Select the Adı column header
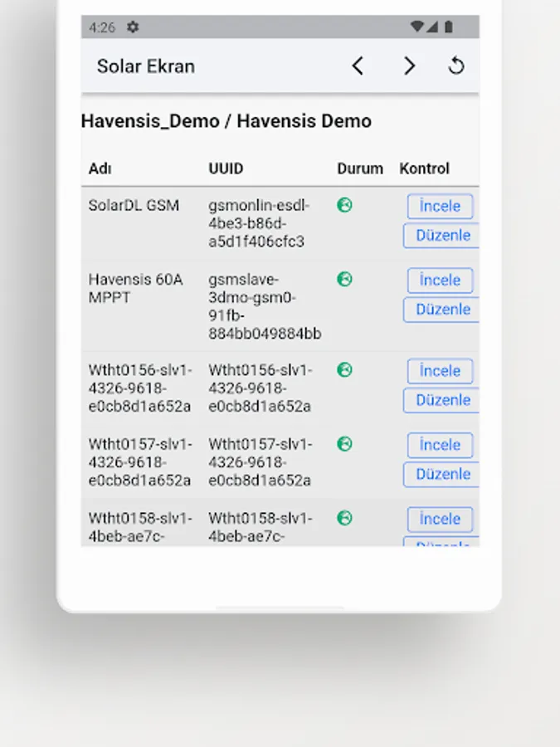The height and width of the screenshot is (747, 560). coord(100,168)
